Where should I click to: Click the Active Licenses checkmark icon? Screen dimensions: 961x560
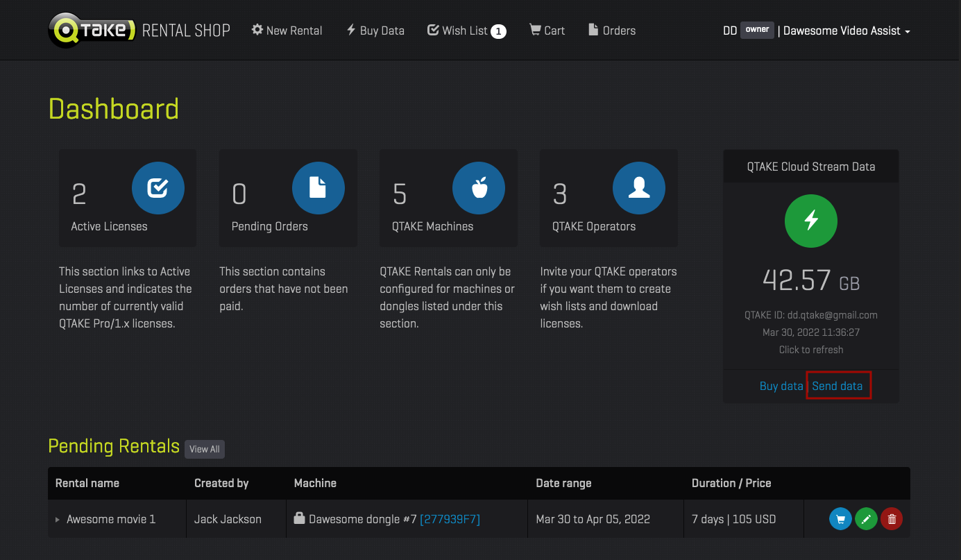(158, 187)
